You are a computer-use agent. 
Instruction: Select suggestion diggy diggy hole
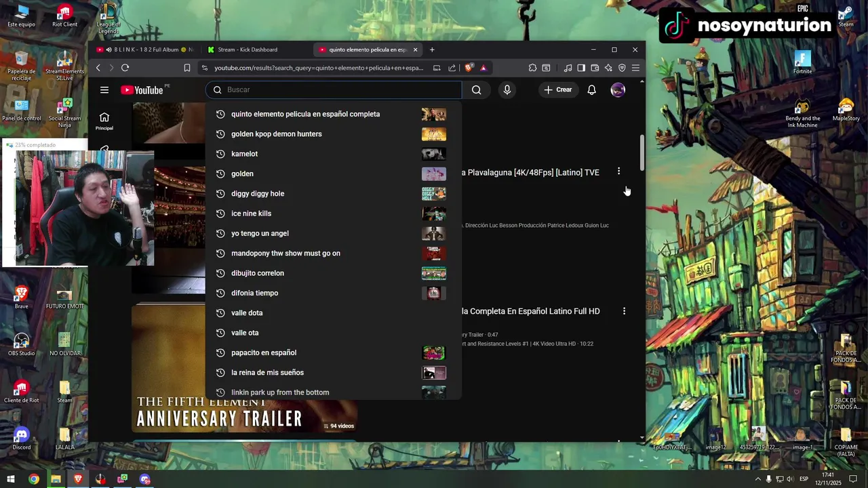click(x=333, y=193)
